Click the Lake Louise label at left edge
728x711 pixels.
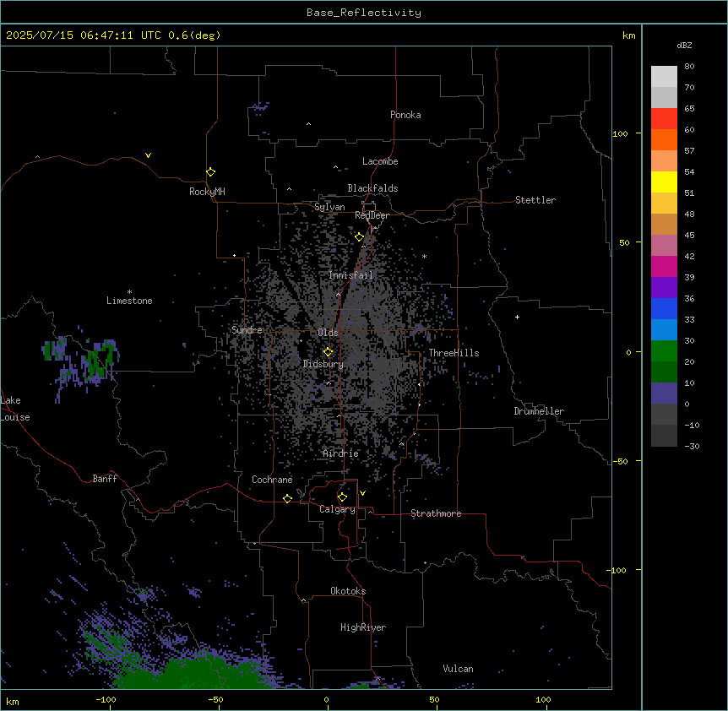pos(15,409)
